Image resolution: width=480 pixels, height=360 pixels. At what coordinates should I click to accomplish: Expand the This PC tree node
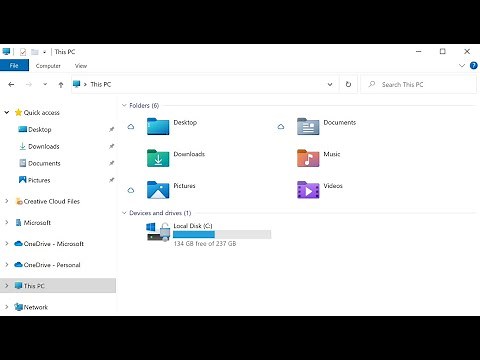point(6,286)
